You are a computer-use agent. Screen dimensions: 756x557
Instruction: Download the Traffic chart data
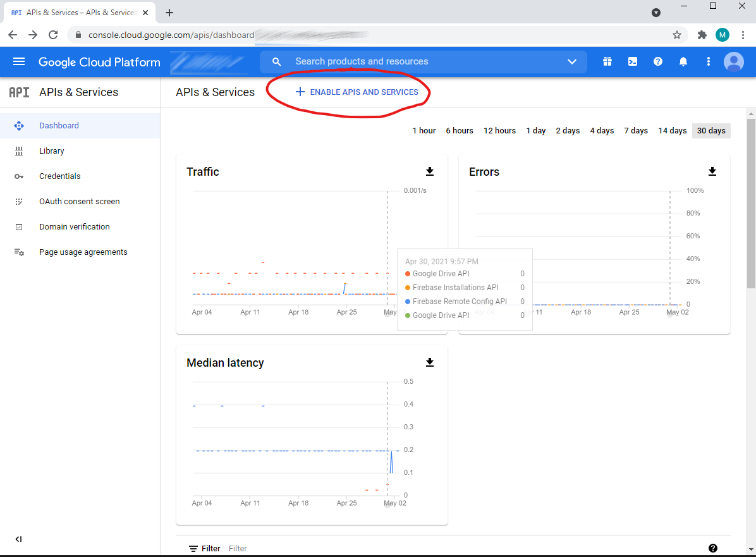click(430, 171)
